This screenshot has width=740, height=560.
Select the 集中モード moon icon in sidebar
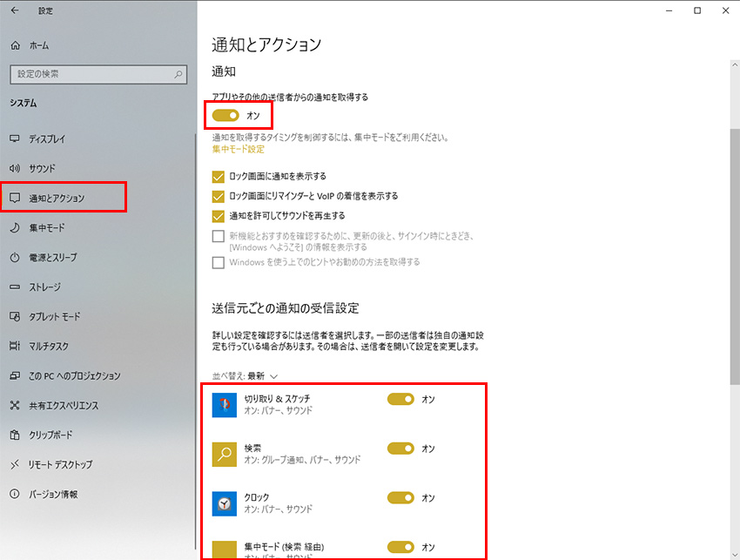(x=14, y=227)
